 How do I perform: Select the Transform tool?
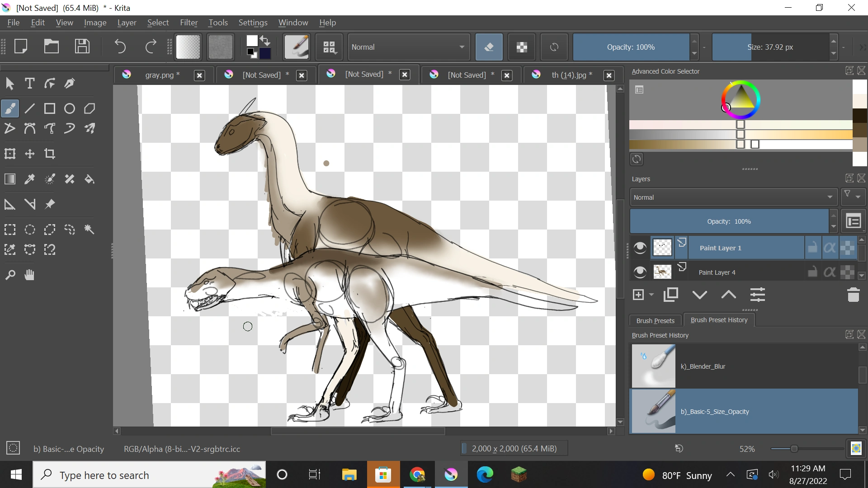[x=10, y=154]
